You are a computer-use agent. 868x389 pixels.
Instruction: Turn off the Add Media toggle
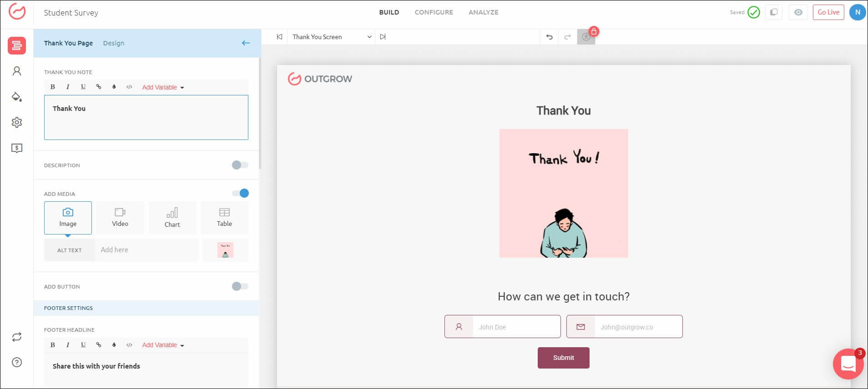tap(240, 193)
